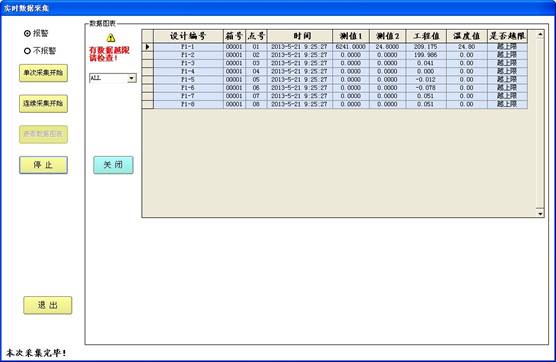This screenshot has height=362, width=556.
Task: Click the table scrollbar up arrow
Action: point(540,35)
